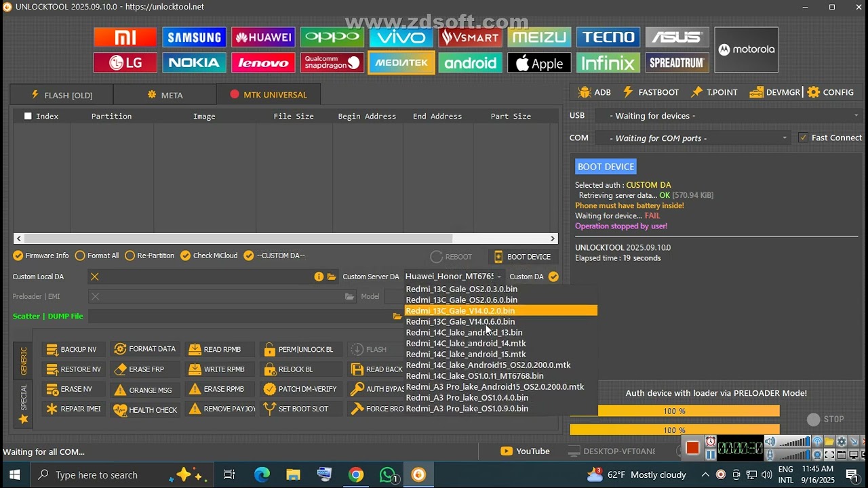The width and height of the screenshot is (868, 488).
Task: Click the blue BOOT DEVICE button
Action: tap(606, 167)
